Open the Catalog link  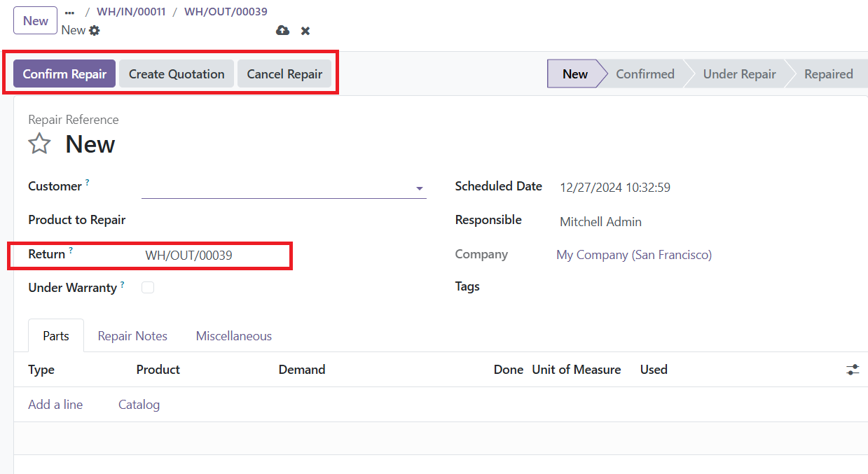point(139,405)
